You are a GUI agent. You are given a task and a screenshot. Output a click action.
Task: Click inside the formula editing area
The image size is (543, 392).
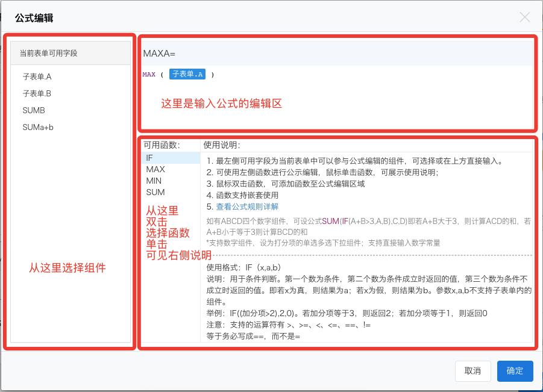pos(337,108)
